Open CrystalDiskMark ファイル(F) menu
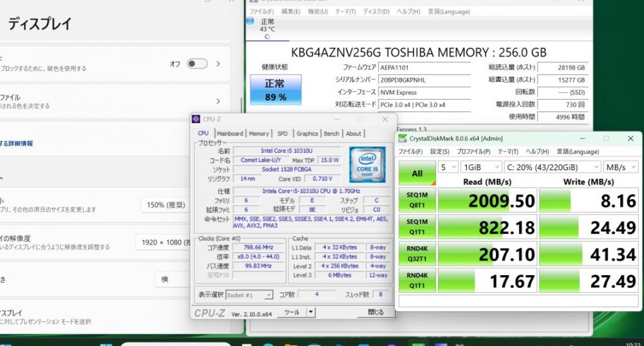This screenshot has width=644, height=346. pos(410,151)
